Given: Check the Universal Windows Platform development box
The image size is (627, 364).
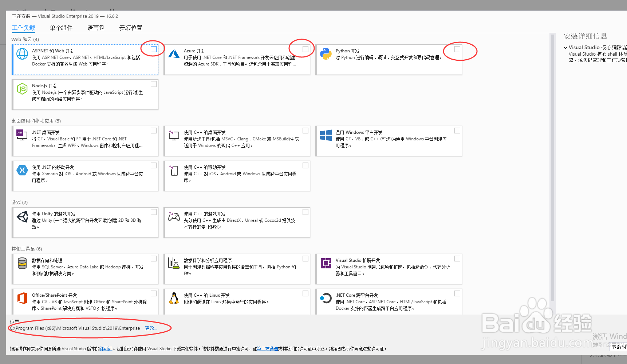Looking at the screenshot, I should click(457, 131).
